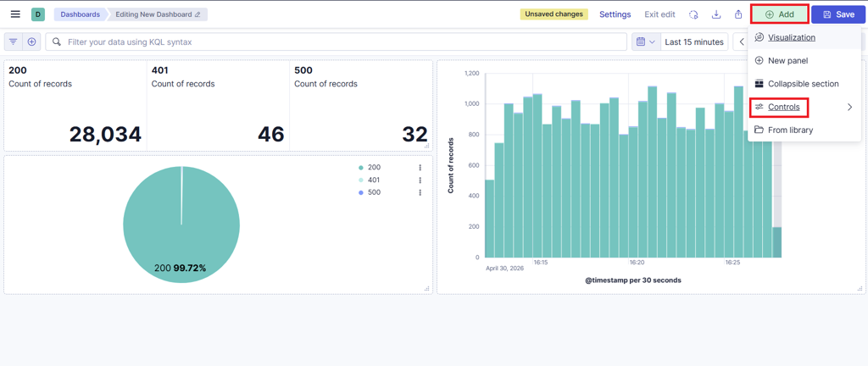This screenshot has height=366, width=868.
Task: Go to Dashboards breadcrumb
Action: tap(81, 14)
